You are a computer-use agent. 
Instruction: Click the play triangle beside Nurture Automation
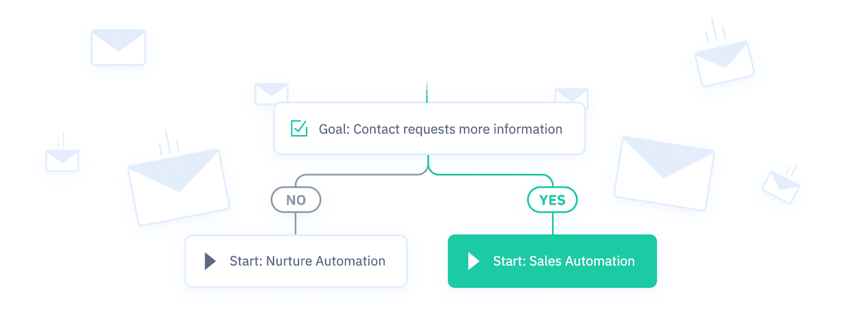click(x=210, y=261)
